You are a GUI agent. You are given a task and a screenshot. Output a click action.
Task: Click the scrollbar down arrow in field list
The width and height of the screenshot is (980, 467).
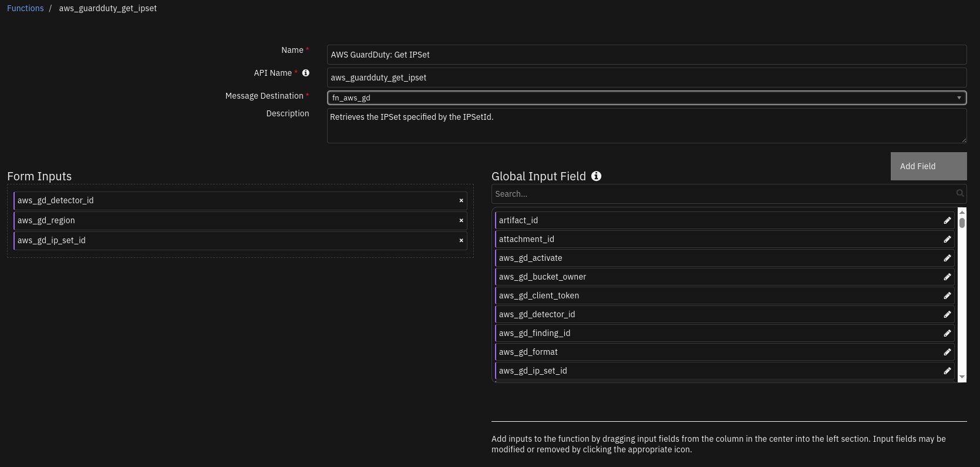(x=962, y=377)
